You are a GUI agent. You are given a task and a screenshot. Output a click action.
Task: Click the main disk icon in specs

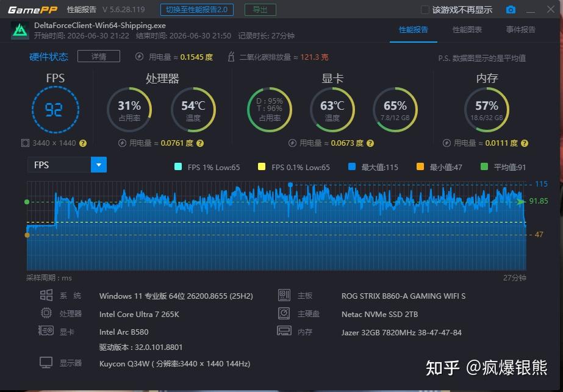(x=284, y=313)
